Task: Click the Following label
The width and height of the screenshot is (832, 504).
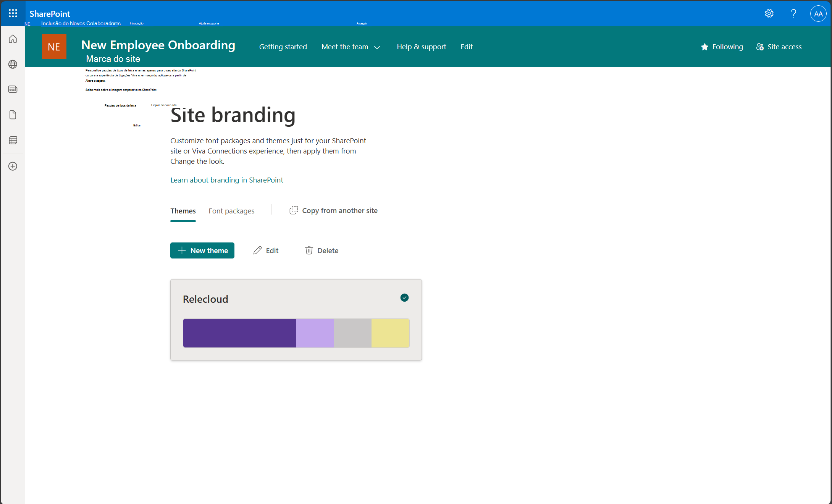Action: pos(727,47)
